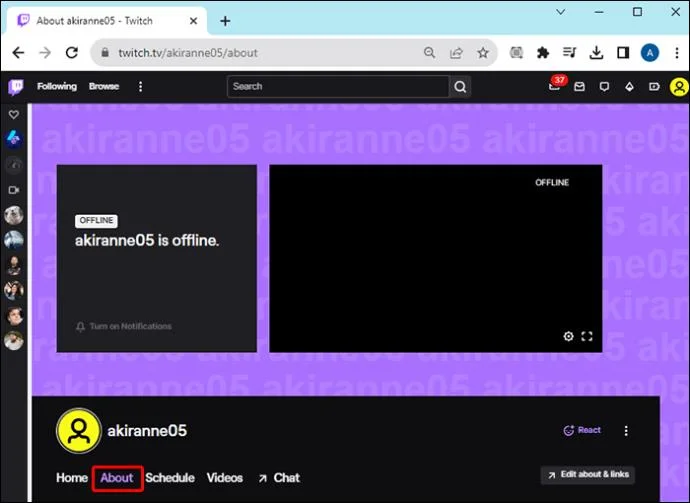This screenshot has height=503, width=690.
Task: Click the browser forward arrow
Action: (45, 53)
